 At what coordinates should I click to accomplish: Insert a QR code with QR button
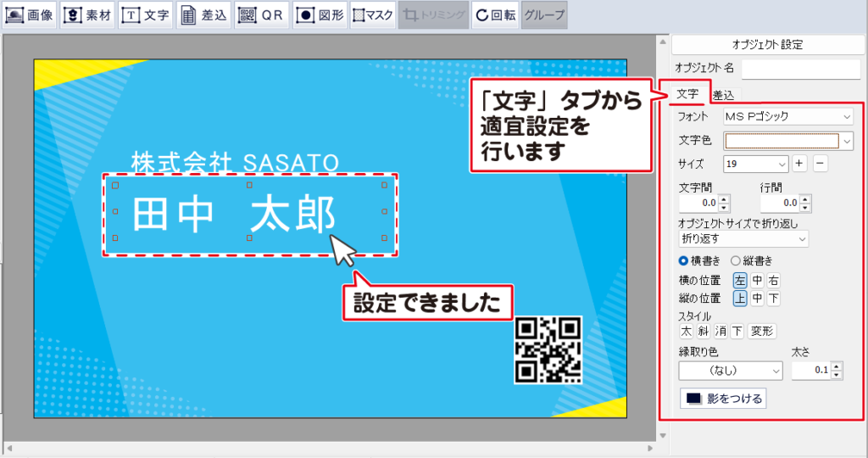point(262,15)
